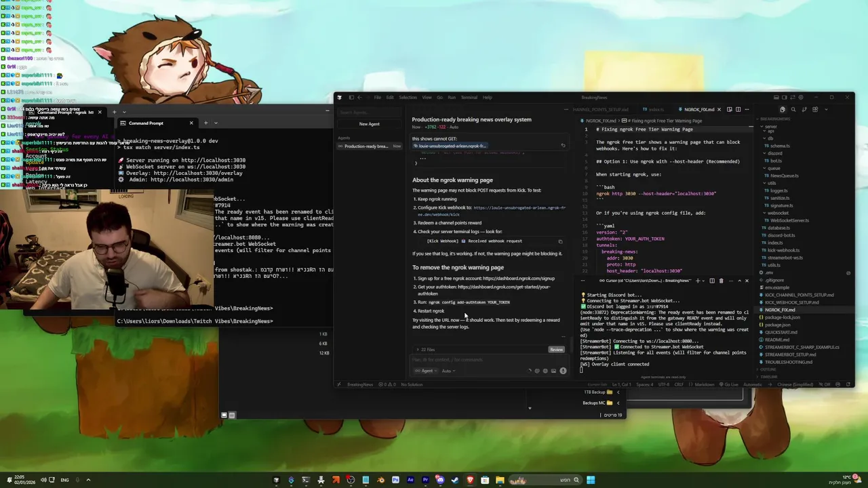This screenshot has height=488, width=868.
Task: Open Discord from the taskbar
Action: [440, 480]
